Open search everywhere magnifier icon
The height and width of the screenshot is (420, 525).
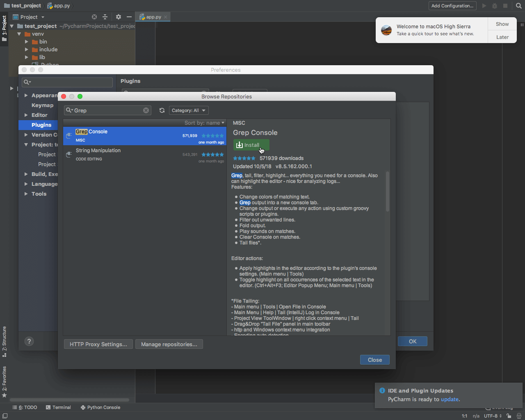519,6
